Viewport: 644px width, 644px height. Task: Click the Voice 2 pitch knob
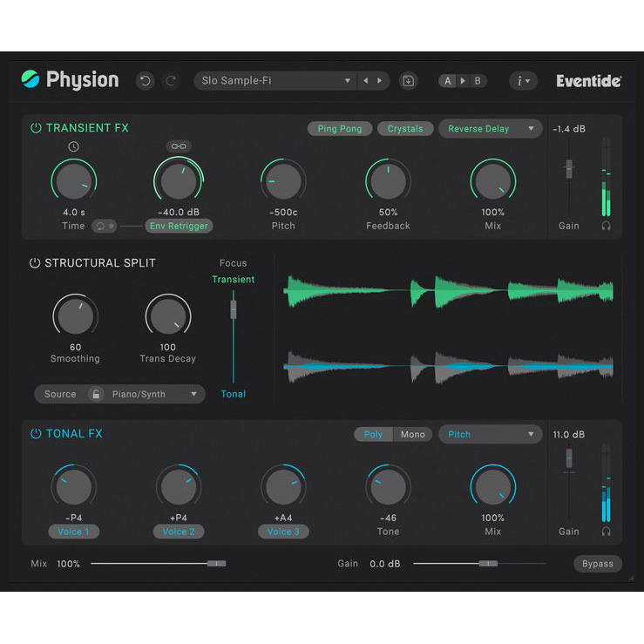pyautogui.click(x=179, y=486)
